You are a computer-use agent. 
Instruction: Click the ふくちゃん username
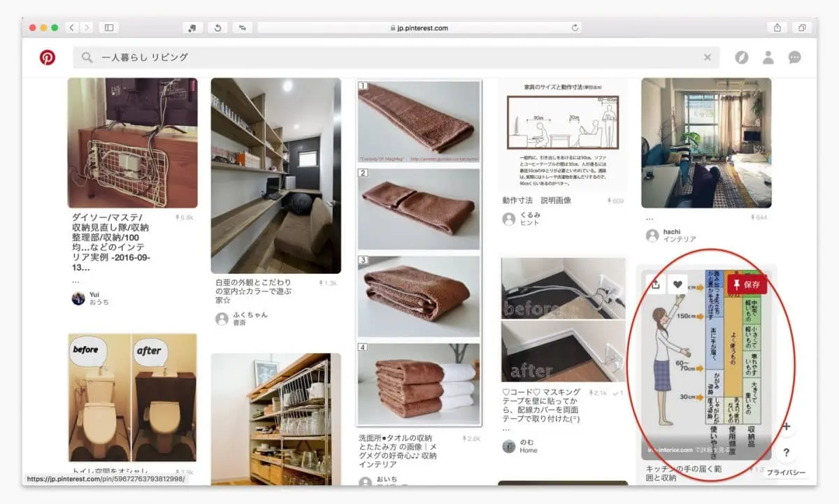(250, 315)
